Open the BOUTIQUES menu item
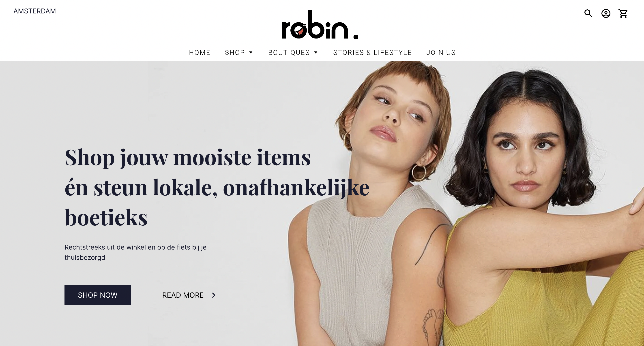This screenshot has height=346, width=644. point(289,52)
